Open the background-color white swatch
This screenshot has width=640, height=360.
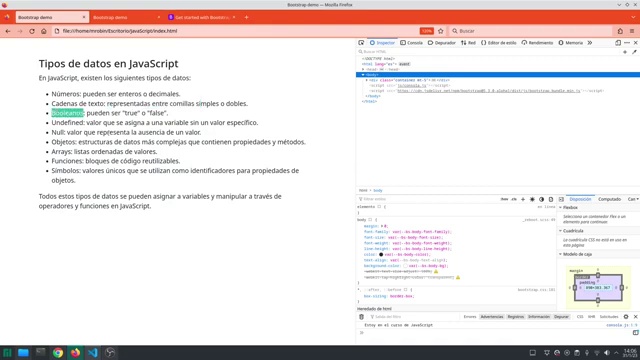tap(405, 266)
